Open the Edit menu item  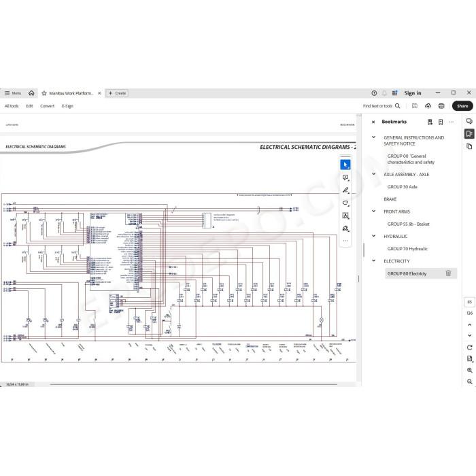tap(29, 106)
